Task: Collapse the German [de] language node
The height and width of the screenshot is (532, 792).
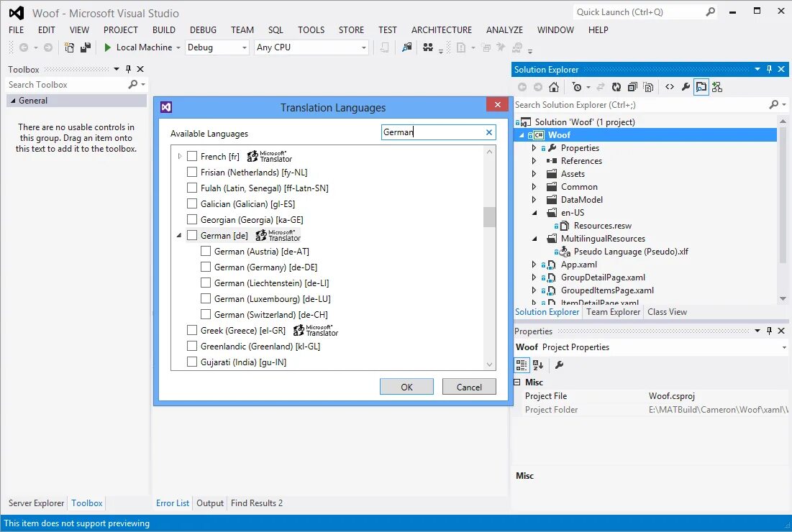Action: pos(179,235)
